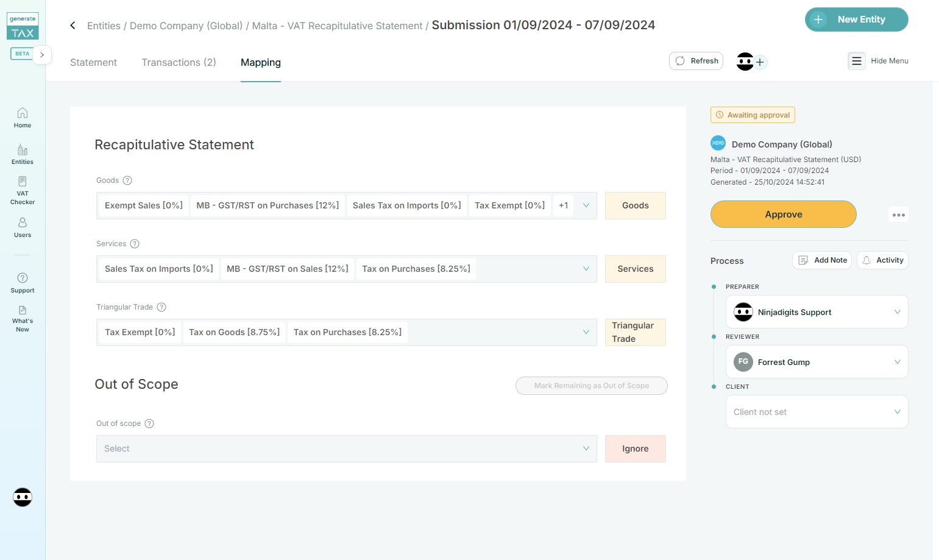Viewport: 939px width, 560px height.
Task: Show help for Triangular Trade field
Action: pos(161,307)
